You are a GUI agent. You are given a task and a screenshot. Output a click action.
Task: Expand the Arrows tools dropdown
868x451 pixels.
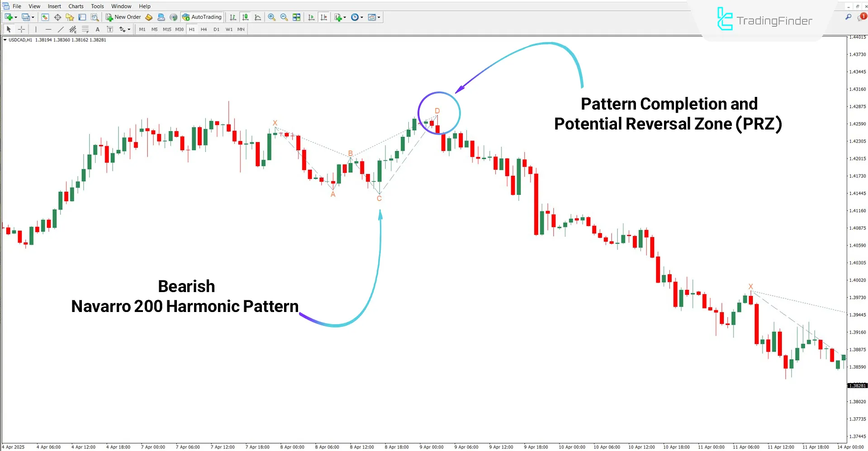click(124, 29)
